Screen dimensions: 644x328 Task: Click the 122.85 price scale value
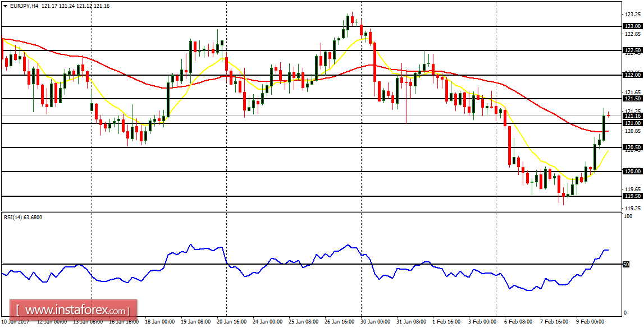(x=632, y=34)
